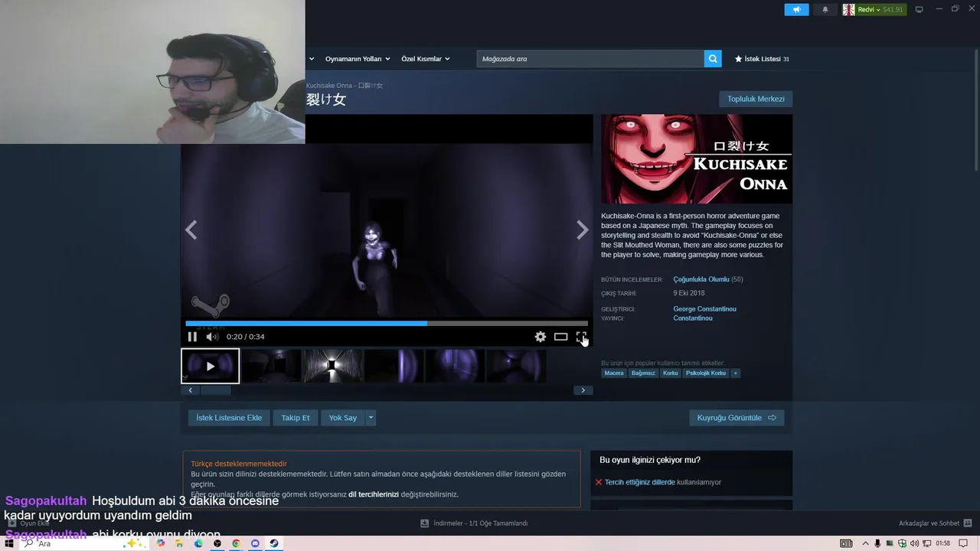Open Tercih ettiğiniz dillerde link

coord(640,482)
